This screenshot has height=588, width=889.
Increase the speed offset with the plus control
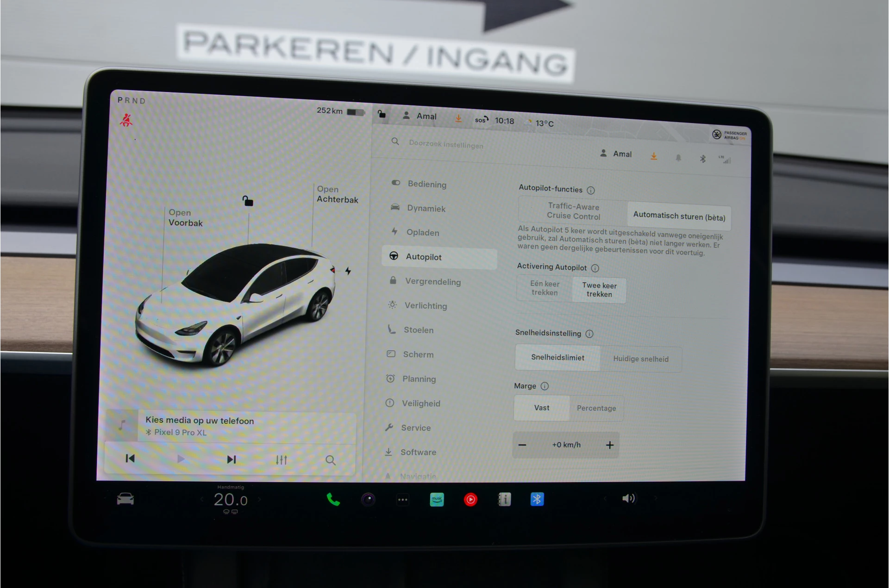[610, 445]
